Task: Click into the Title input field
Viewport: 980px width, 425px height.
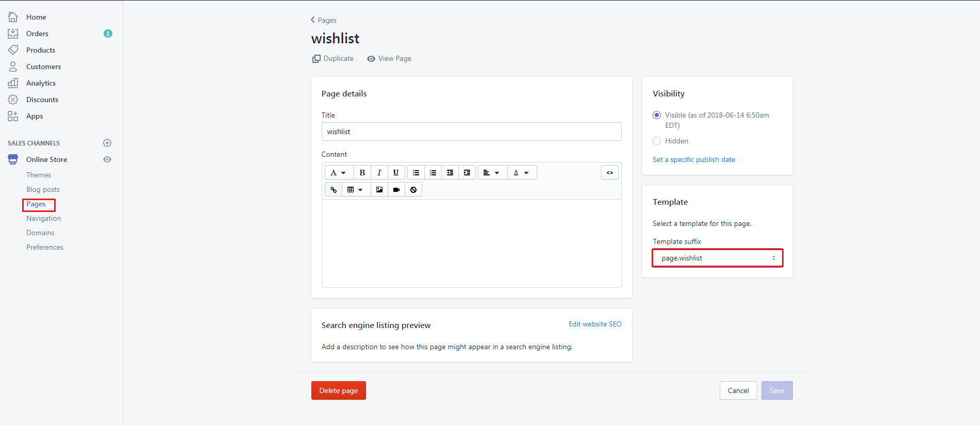Action: tap(471, 132)
